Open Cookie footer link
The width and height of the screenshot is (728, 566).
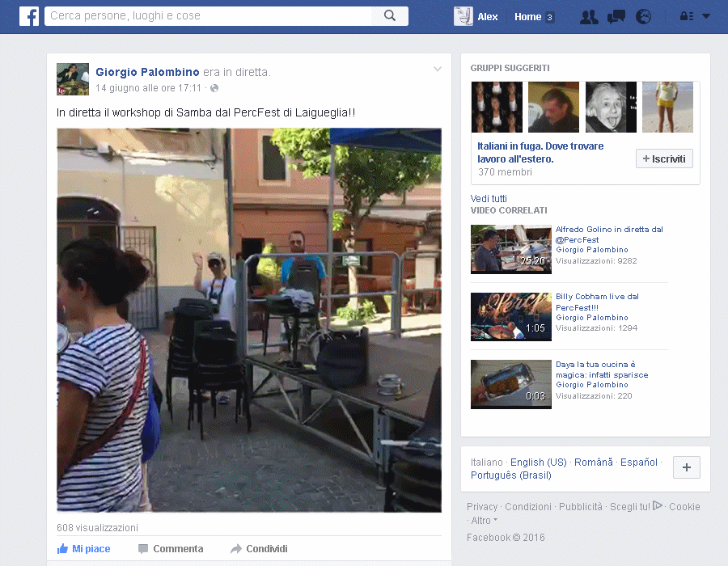[x=684, y=507]
